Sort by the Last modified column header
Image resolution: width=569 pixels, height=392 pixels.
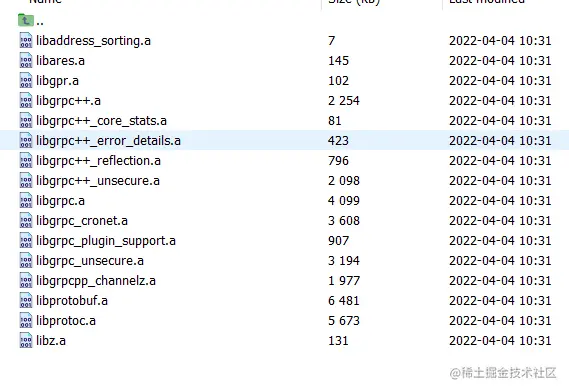click(487, 2)
